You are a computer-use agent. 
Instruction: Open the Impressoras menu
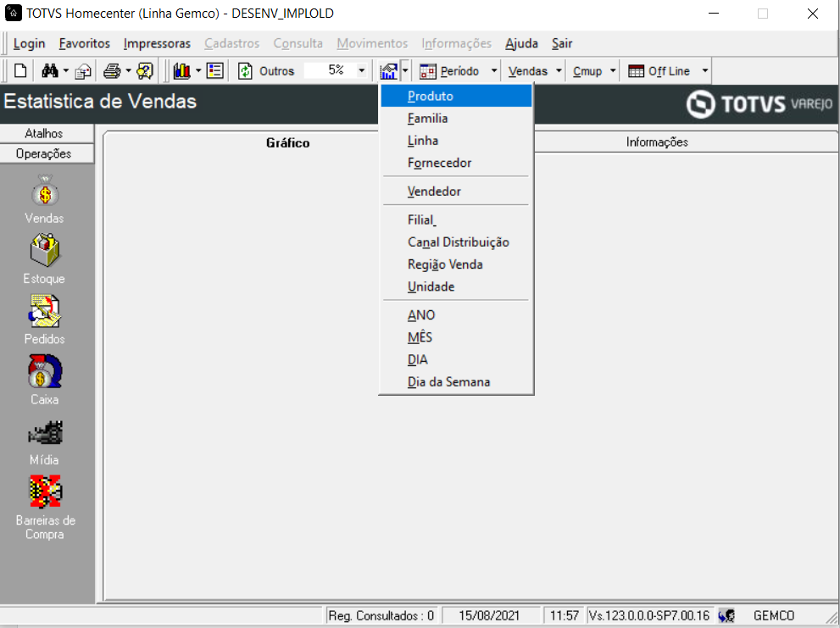(157, 43)
